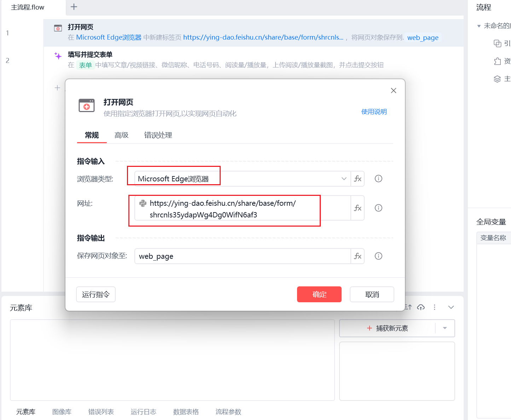The image size is (511, 420).
Task: Open three-dot more menu in element library
Action: [x=435, y=307]
